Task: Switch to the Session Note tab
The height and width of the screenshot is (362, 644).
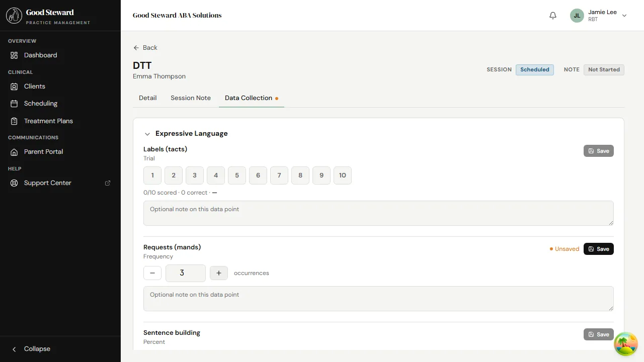Action: [191, 98]
